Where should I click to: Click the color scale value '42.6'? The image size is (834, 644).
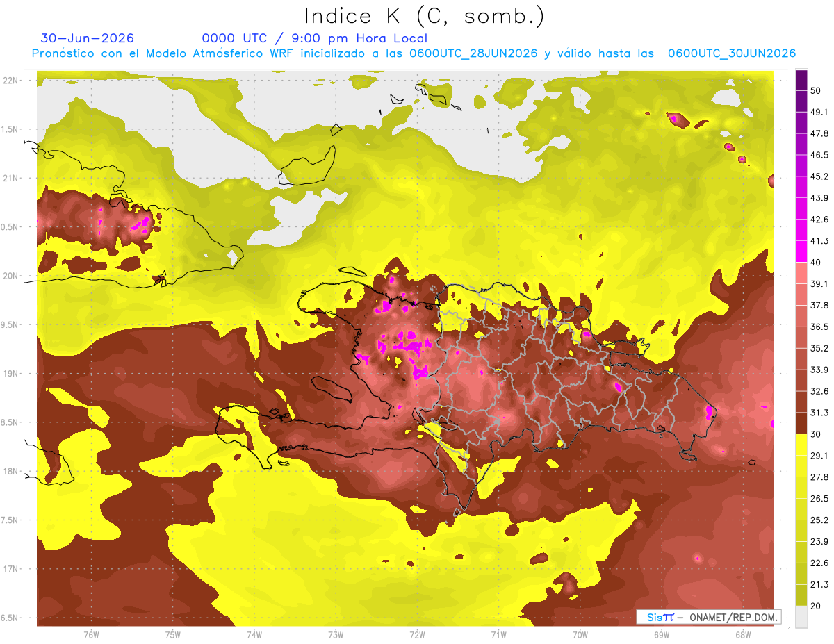click(819, 220)
